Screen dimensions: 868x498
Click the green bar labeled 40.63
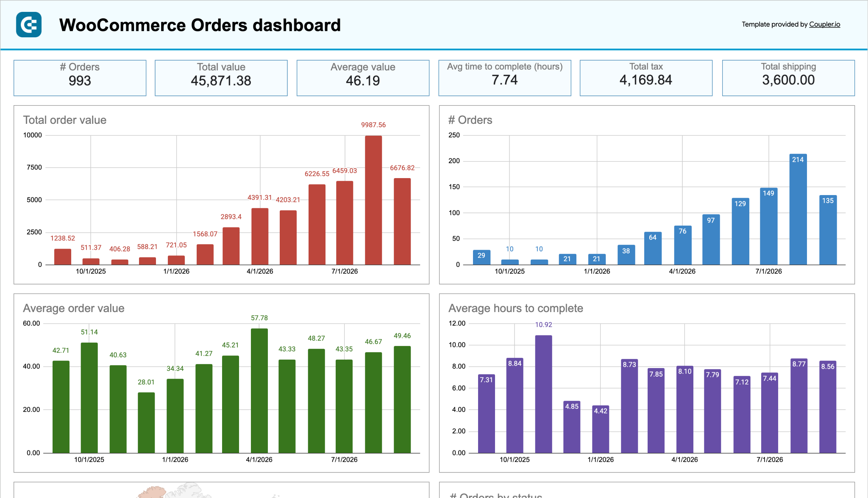118,409
